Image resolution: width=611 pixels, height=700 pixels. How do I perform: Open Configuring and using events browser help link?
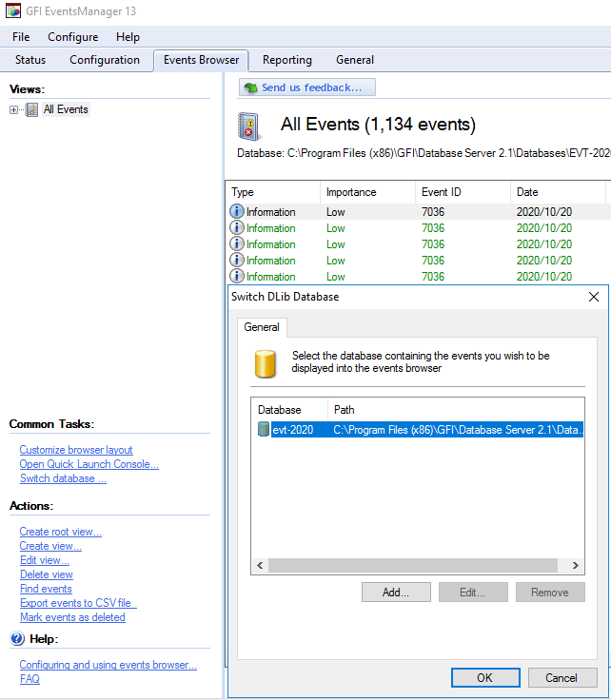pos(108,665)
